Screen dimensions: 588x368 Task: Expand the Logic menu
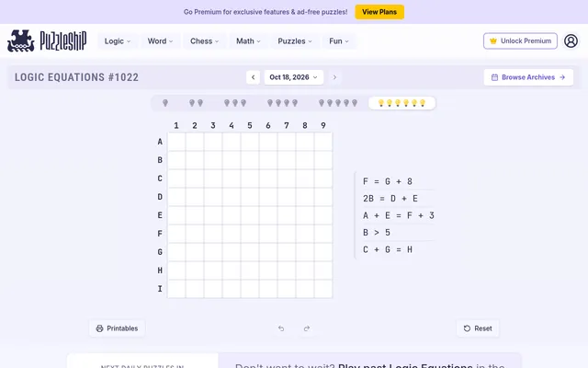click(x=118, y=40)
